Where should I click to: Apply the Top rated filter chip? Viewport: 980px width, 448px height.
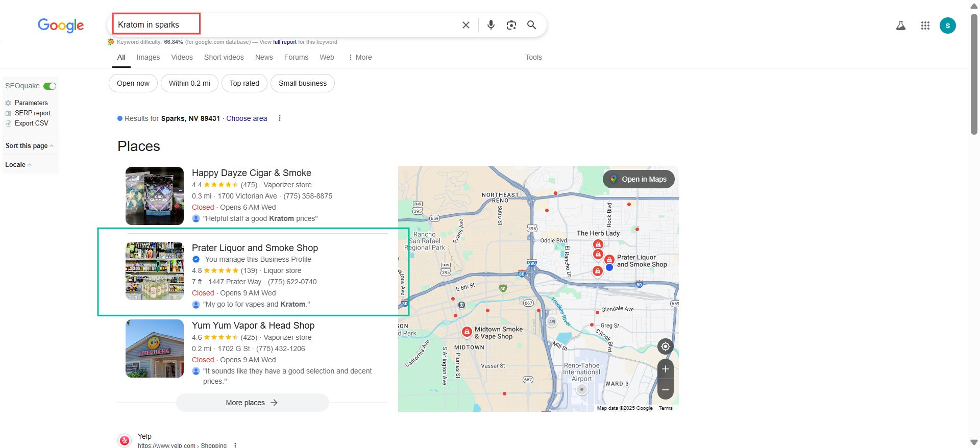click(244, 83)
